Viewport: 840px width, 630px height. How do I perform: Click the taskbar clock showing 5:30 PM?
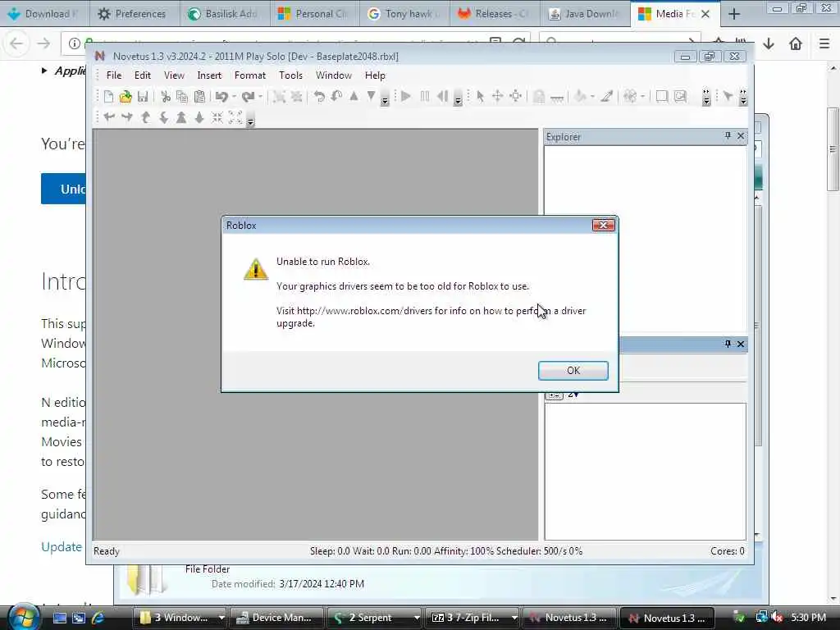(808, 618)
